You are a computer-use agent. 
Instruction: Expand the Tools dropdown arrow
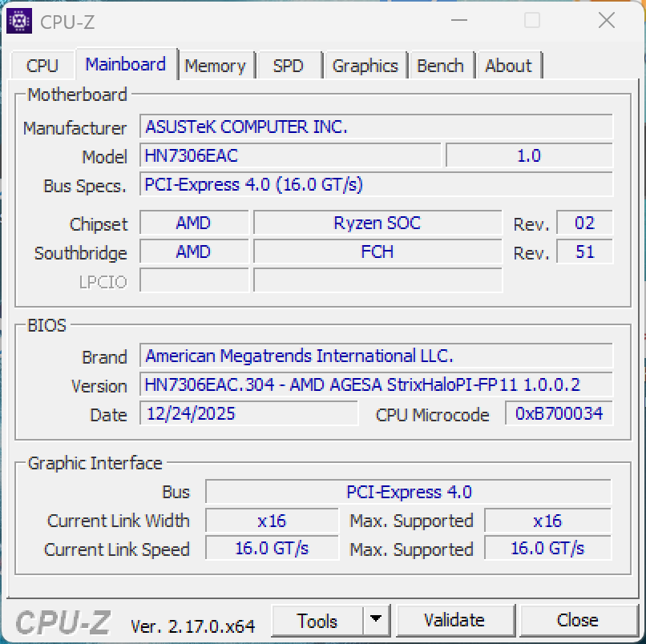coord(375,619)
